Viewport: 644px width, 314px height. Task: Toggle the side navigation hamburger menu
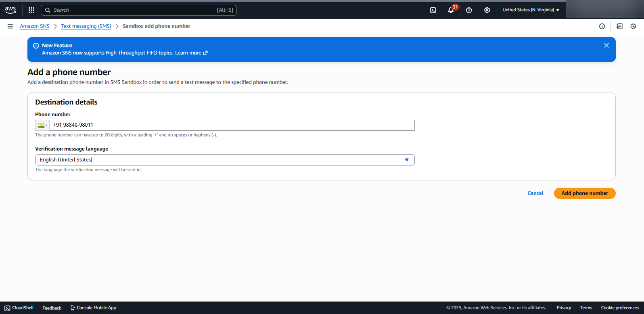pyautogui.click(x=10, y=26)
